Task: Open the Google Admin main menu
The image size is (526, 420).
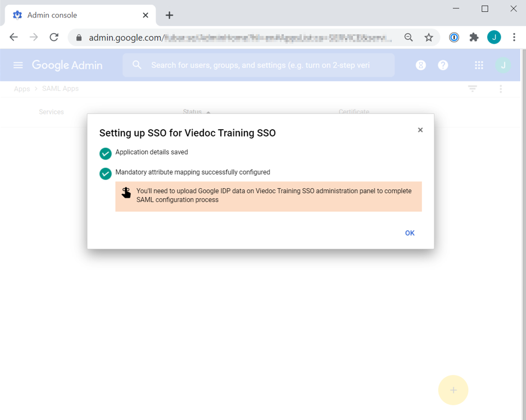Action: pos(18,65)
